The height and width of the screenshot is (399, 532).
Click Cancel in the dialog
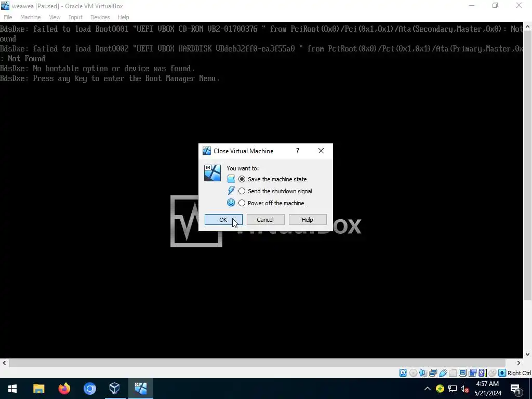coord(265,220)
